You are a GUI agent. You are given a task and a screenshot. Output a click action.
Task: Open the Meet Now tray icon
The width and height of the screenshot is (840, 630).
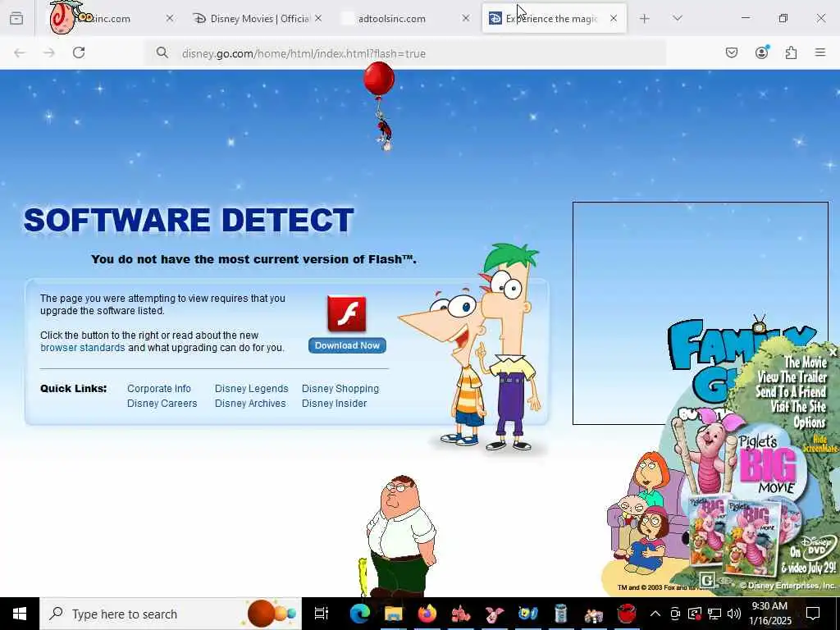[675, 614]
